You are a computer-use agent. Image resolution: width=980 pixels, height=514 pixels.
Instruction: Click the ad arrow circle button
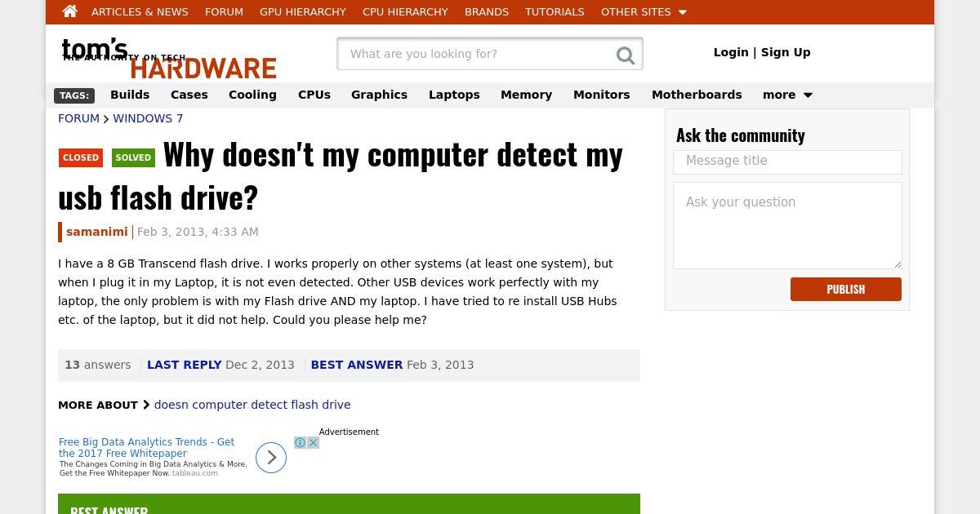click(x=271, y=458)
